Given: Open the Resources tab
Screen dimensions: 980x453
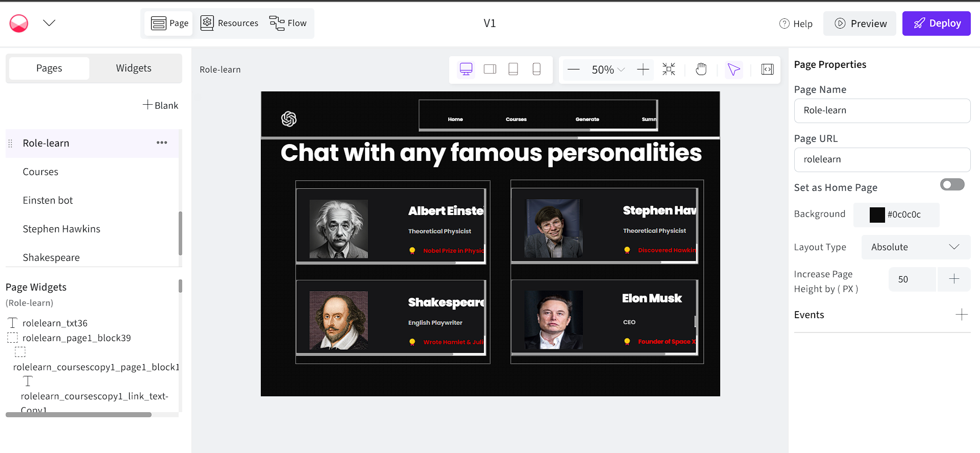Looking at the screenshot, I should [229, 23].
